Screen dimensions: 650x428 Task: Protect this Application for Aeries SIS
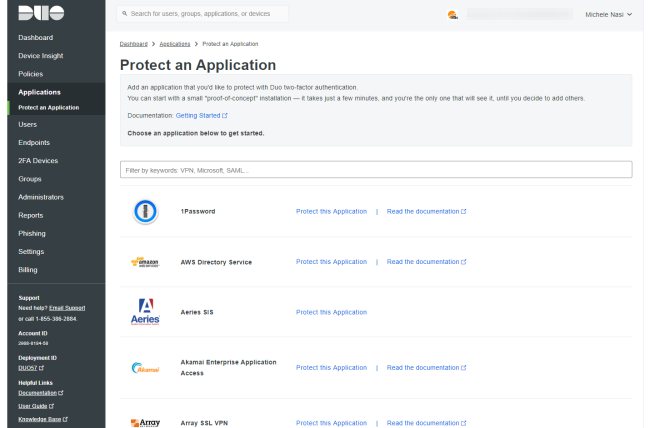tap(331, 312)
